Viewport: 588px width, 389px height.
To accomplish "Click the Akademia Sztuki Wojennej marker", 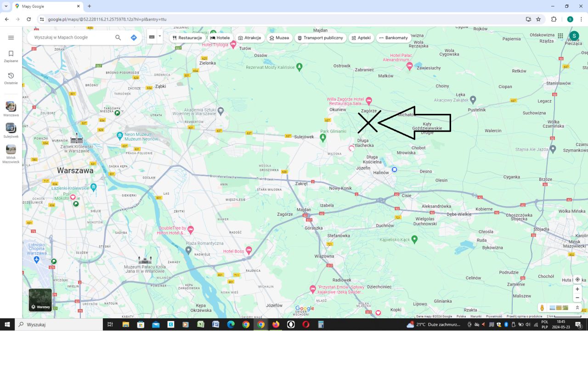I will pos(220,110).
